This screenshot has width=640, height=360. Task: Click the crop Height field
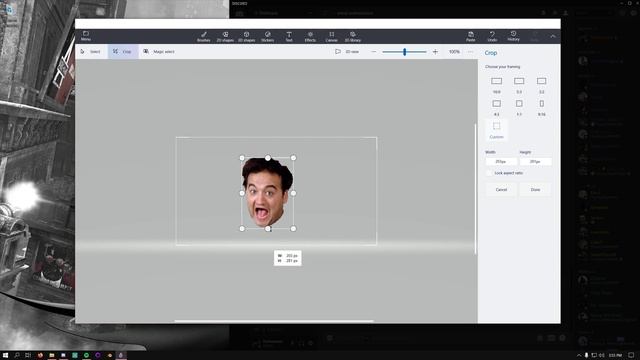tap(536, 162)
